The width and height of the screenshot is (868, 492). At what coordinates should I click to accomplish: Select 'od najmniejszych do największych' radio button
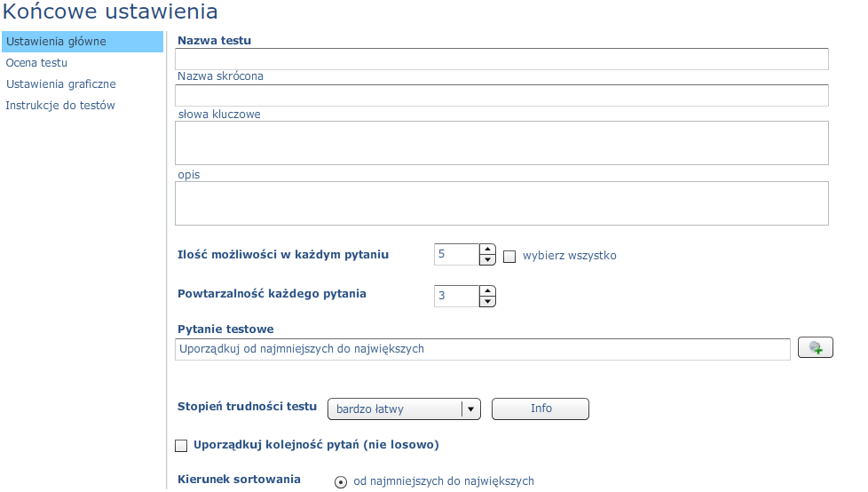[341, 482]
